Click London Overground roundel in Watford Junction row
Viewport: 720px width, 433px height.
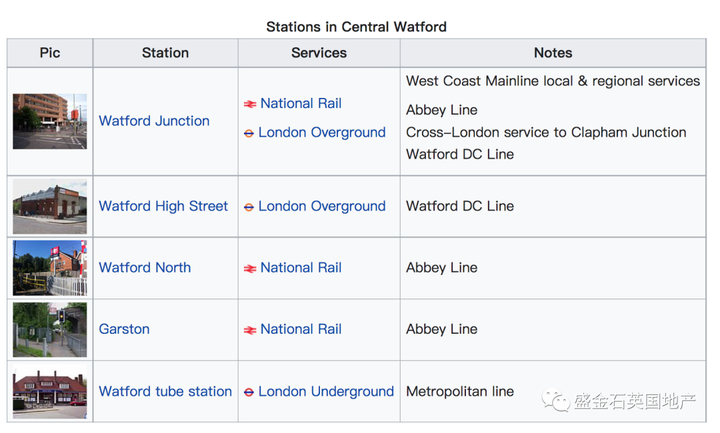[249, 134]
